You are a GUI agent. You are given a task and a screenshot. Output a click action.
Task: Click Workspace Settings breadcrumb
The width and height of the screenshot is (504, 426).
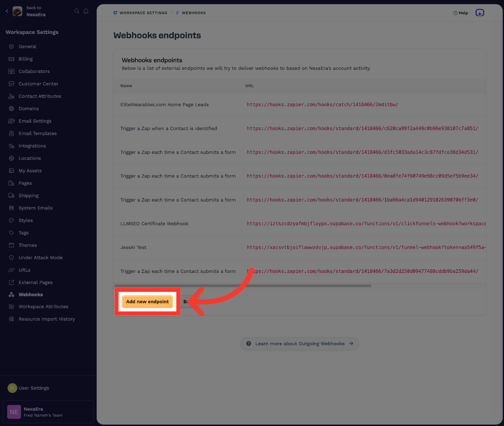point(140,13)
